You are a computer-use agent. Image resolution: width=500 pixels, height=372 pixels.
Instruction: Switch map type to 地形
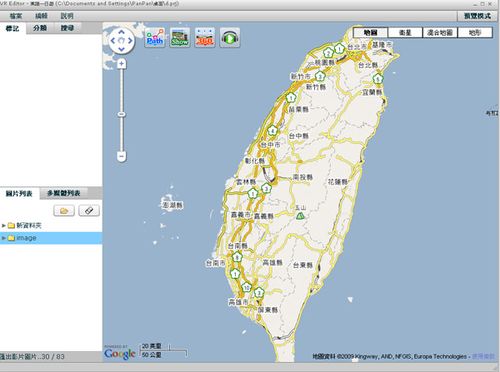[475, 32]
